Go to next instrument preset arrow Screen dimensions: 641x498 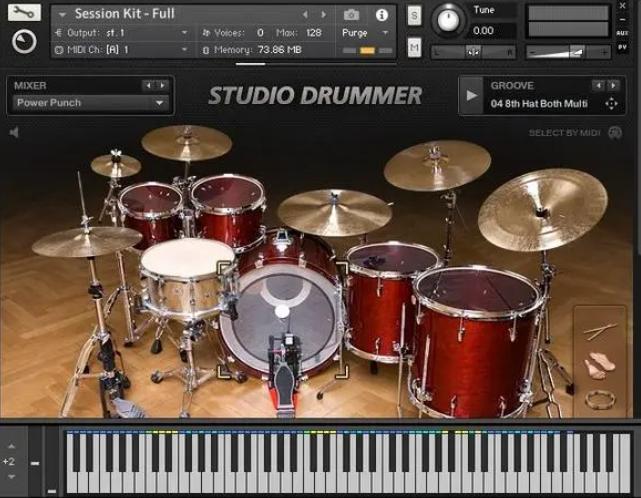324,15
